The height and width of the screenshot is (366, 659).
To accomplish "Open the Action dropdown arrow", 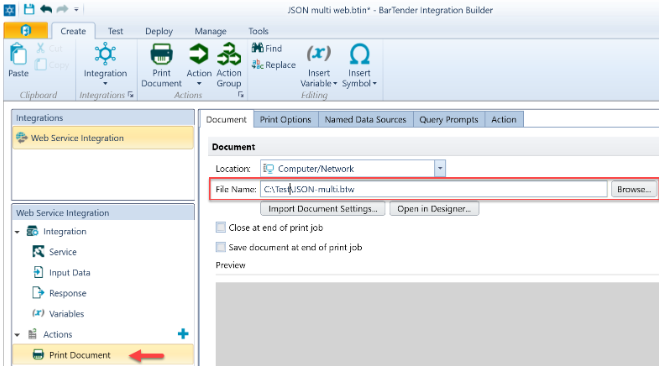I will click(199, 84).
